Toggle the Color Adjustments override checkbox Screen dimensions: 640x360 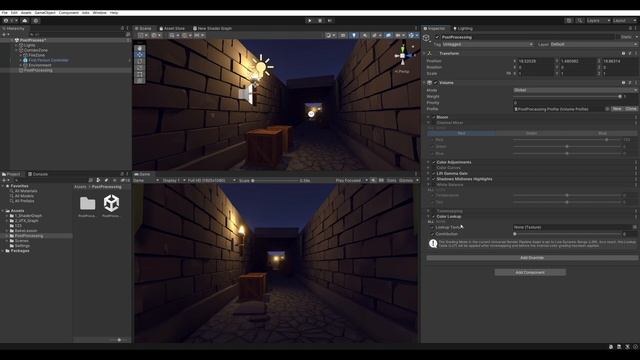pyautogui.click(x=433, y=162)
